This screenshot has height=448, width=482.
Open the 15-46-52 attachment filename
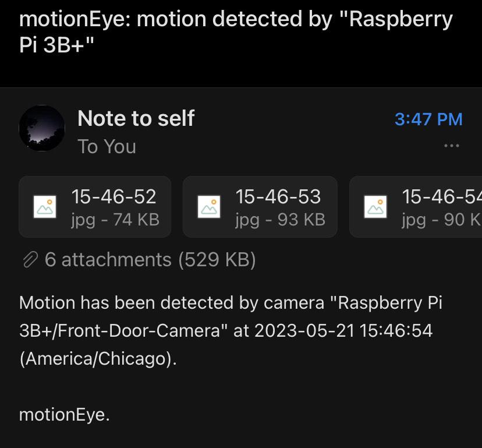tap(114, 197)
